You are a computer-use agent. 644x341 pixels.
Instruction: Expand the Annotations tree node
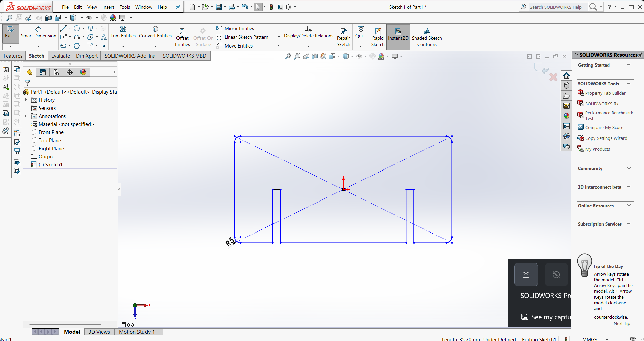click(x=26, y=116)
